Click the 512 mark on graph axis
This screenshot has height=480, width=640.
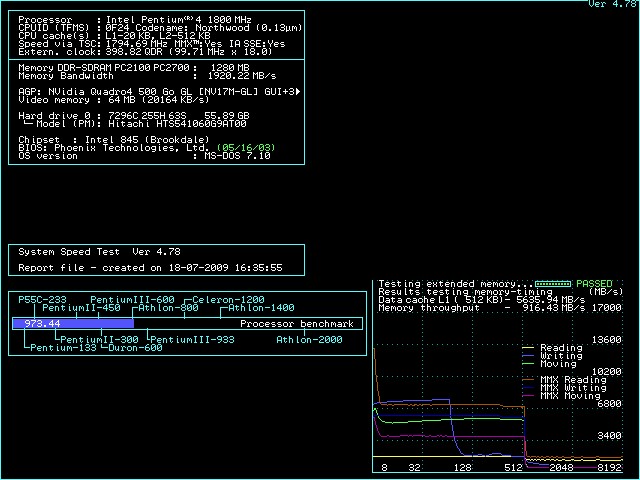point(513,467)
